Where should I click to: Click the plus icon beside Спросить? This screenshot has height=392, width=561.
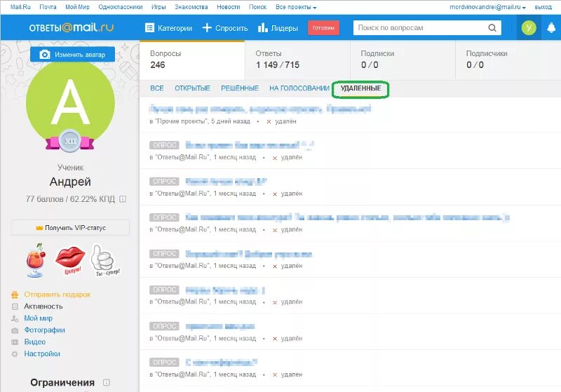tap(207, 27)
